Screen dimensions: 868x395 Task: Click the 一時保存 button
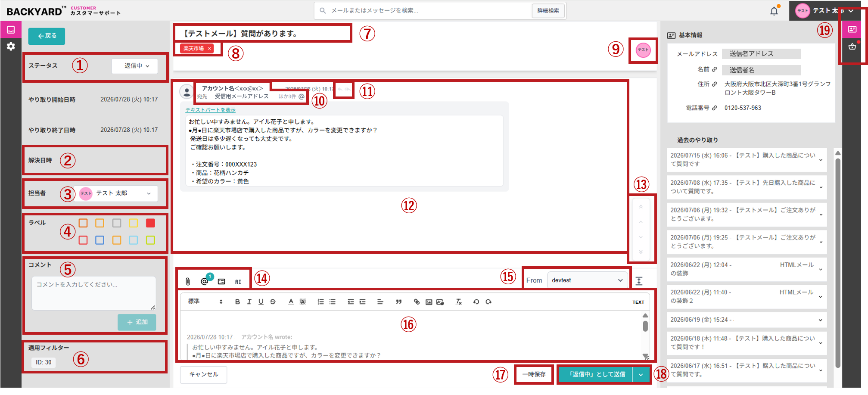pyautogui.click(x=534, y=374)
